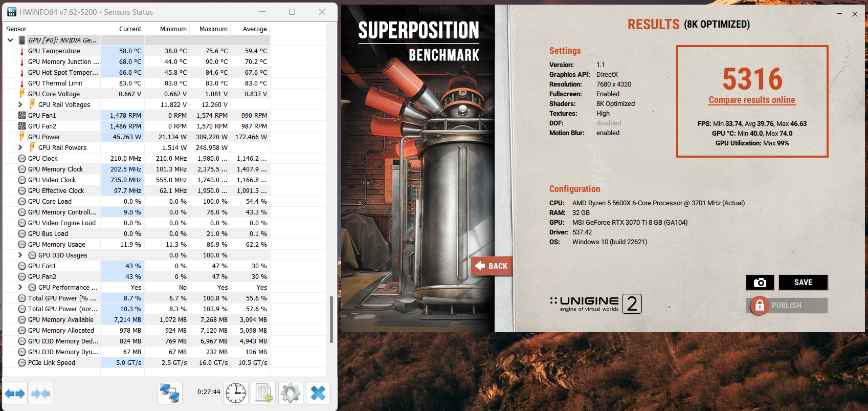Close the Superposition results window
Image resolution: width=868 pixels, height=411 pixels.
pyautogui.click(x=855, y=14)
